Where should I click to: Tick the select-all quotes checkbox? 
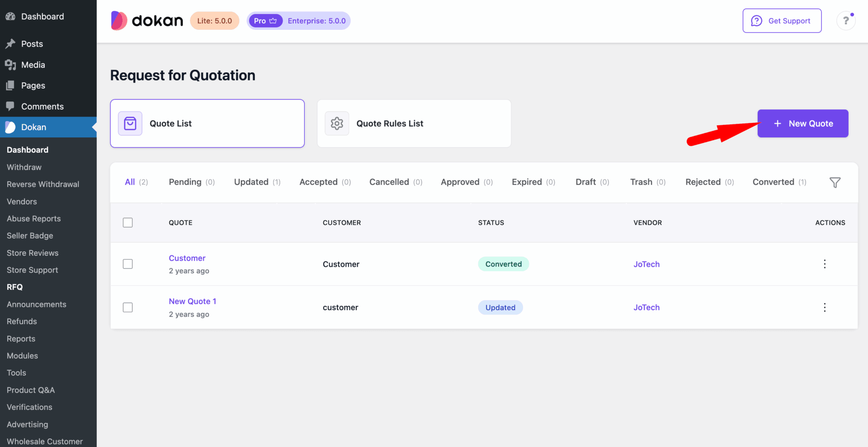pyautogui.click(x=128, y=222)
